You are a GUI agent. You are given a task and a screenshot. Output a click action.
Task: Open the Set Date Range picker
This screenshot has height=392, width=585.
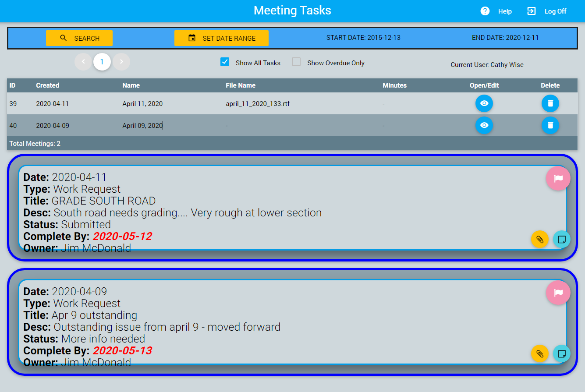(221, 38)
